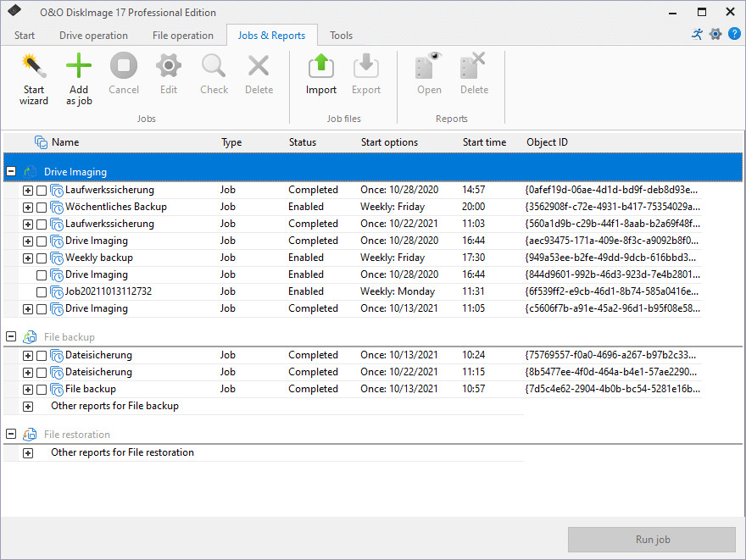The image size is (746, 560).
Task: Sort by the Start options column header
Action: click(389, 142)
